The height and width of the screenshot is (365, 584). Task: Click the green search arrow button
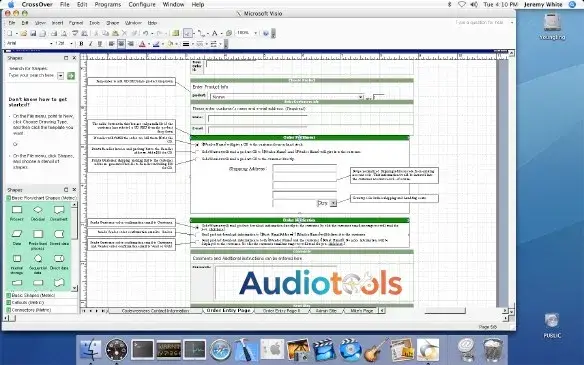[x=71, y=76]
